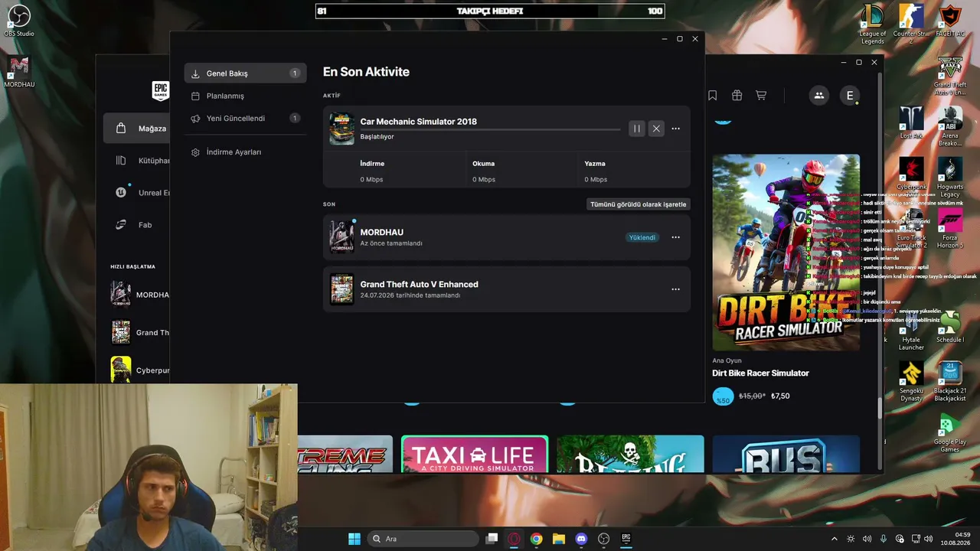The image size is (980, 551).
Task: Open Fab in the launcher sidebar
Action: click(136, 225)
